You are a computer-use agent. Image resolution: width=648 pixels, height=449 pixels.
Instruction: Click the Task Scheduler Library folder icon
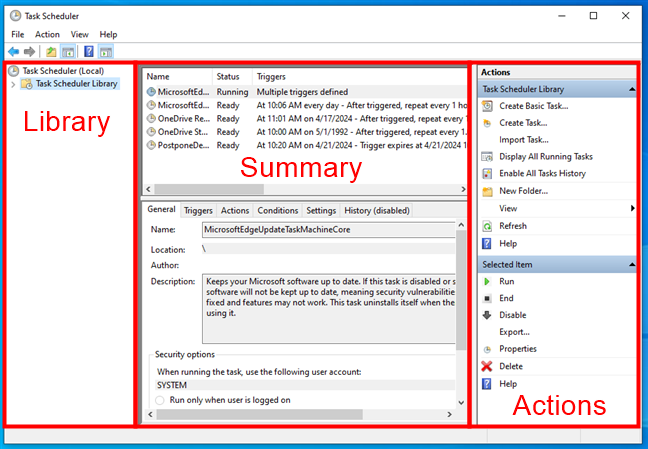click(x=27, y=84)
